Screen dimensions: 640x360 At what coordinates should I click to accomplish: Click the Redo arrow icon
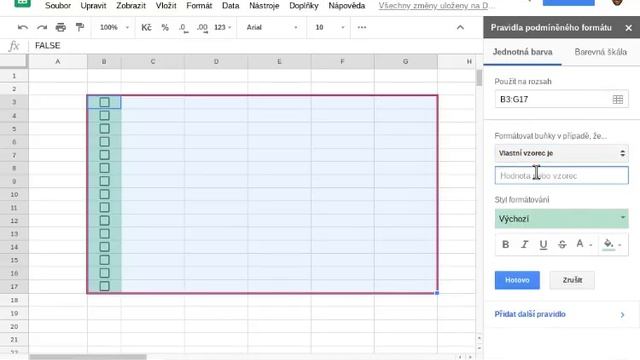(42, 27)
